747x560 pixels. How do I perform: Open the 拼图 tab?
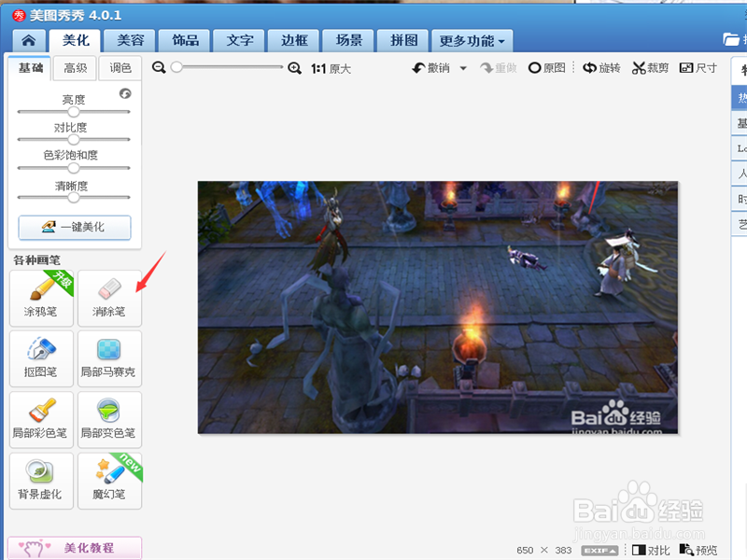(404, 40)
